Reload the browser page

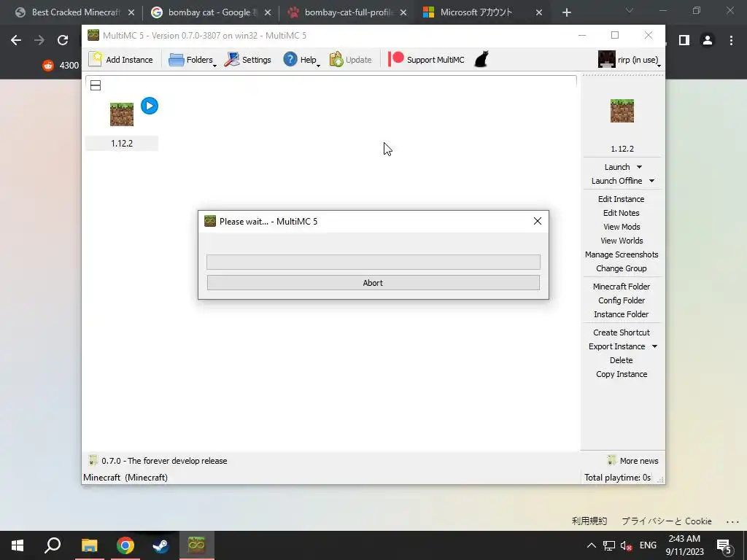(63, 40)
